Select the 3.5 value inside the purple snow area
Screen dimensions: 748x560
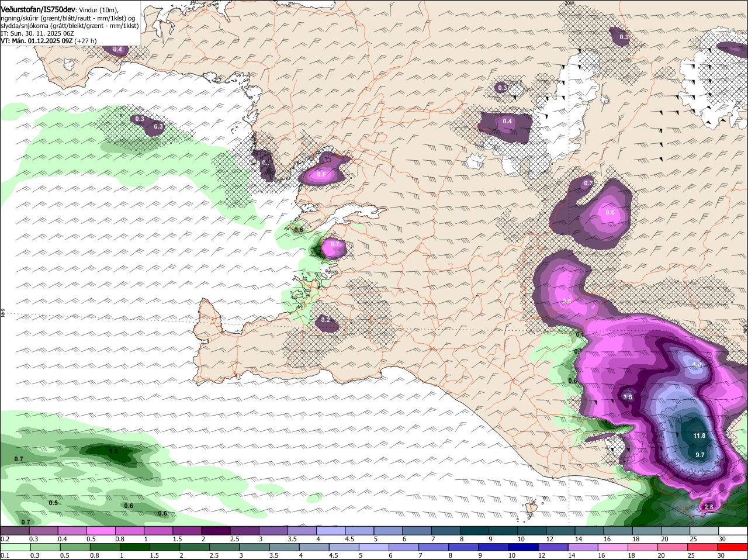tap(628, 397)
